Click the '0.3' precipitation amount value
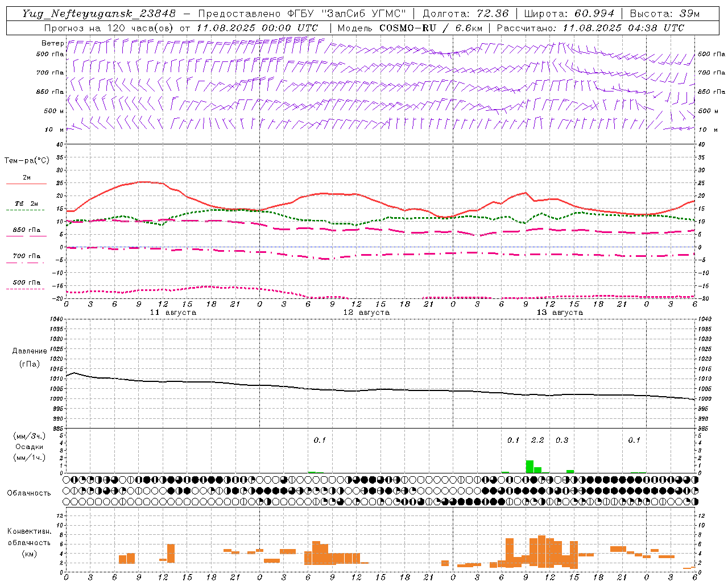The image size is (728, 582). click(x=562, y=440)
